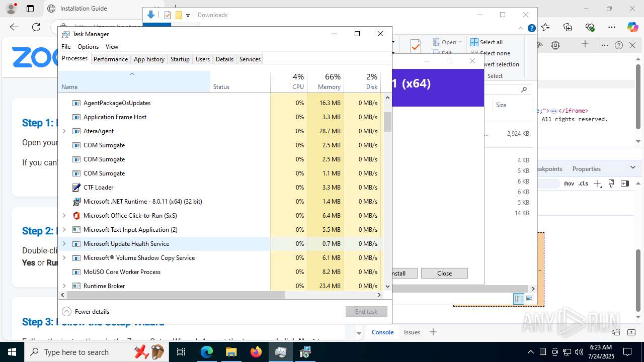Open the DevTools Properties tab
The height and width of the screenshot is (362, 644).
click(x=587, y=169)
